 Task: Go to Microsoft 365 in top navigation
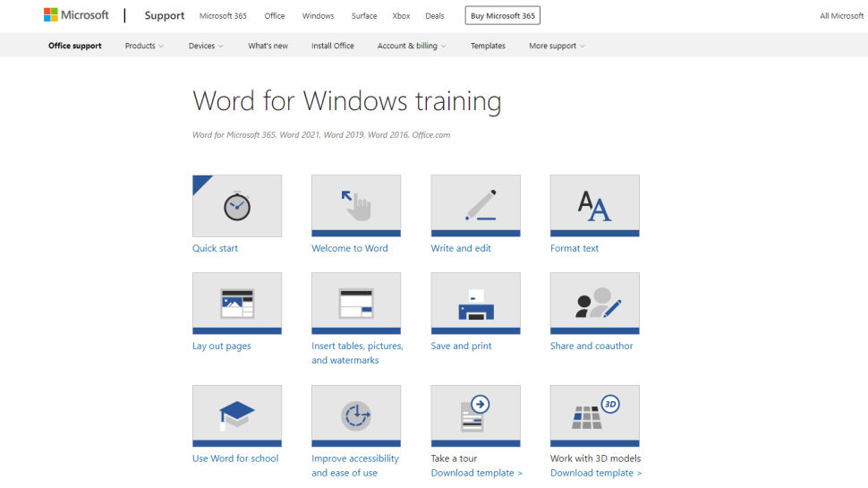coord(223,16)
